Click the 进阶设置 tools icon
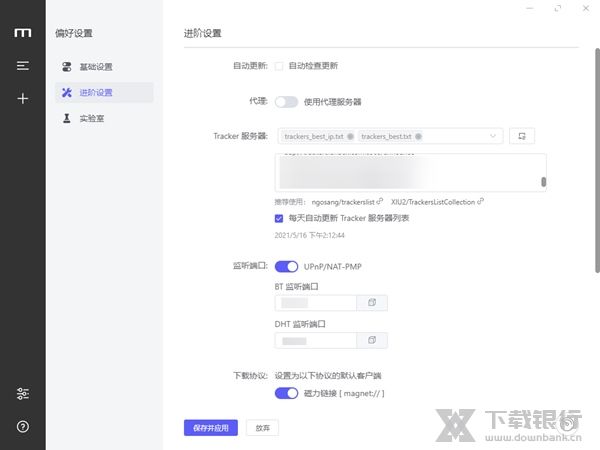The width and height of the screenshot is (600, 450). coord(67,92)
